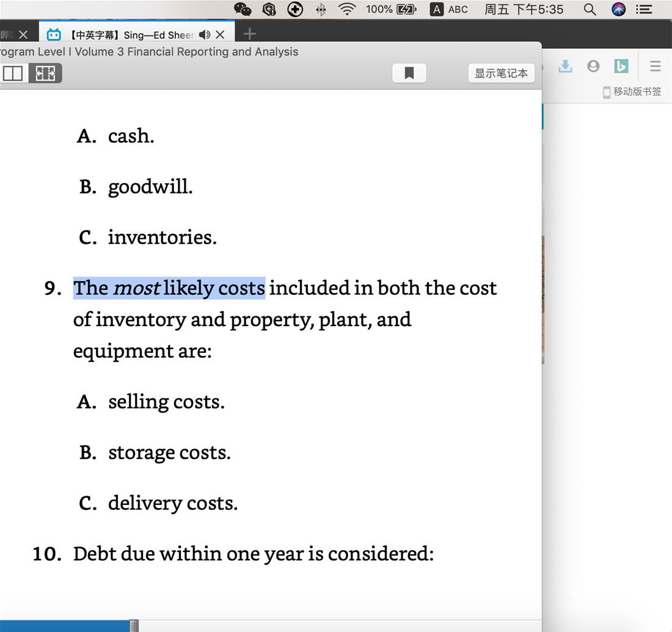
Task: Click the 显示笔记本 button
Action: pyautogui.click(x=501, y=73)
